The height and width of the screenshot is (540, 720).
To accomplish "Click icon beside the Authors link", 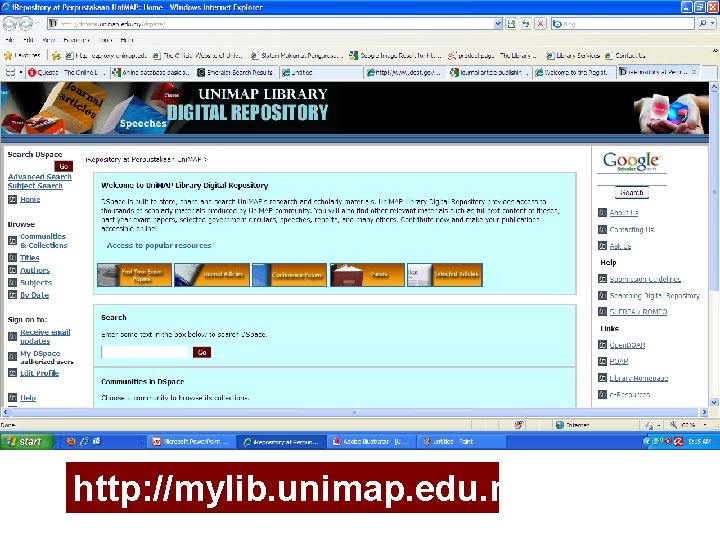I will [x=13, y=270].
